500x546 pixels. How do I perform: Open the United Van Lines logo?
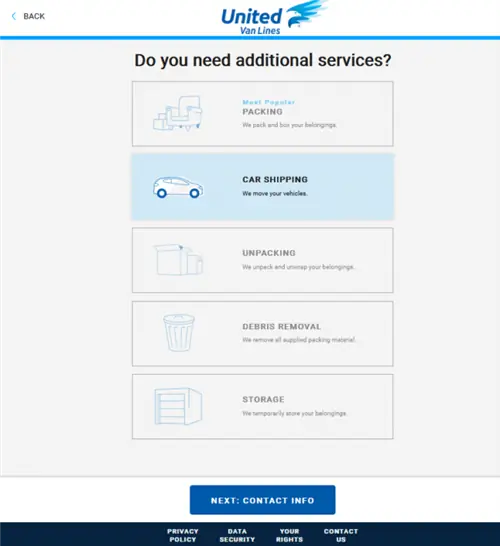274,18
